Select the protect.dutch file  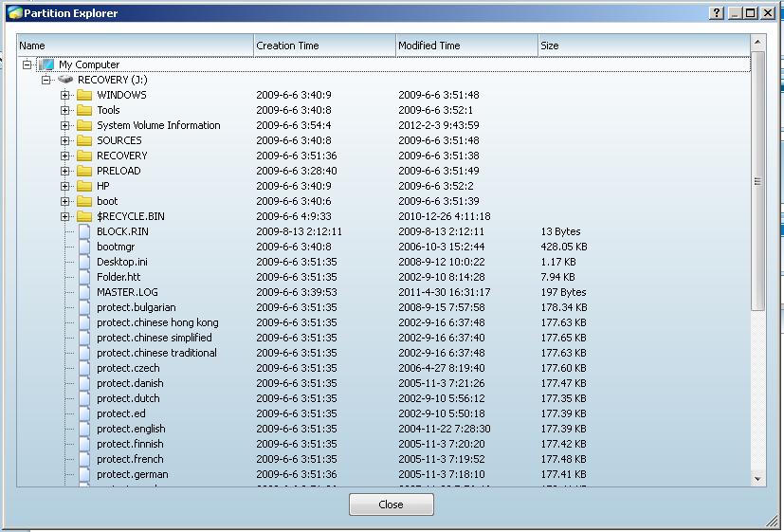128,398
